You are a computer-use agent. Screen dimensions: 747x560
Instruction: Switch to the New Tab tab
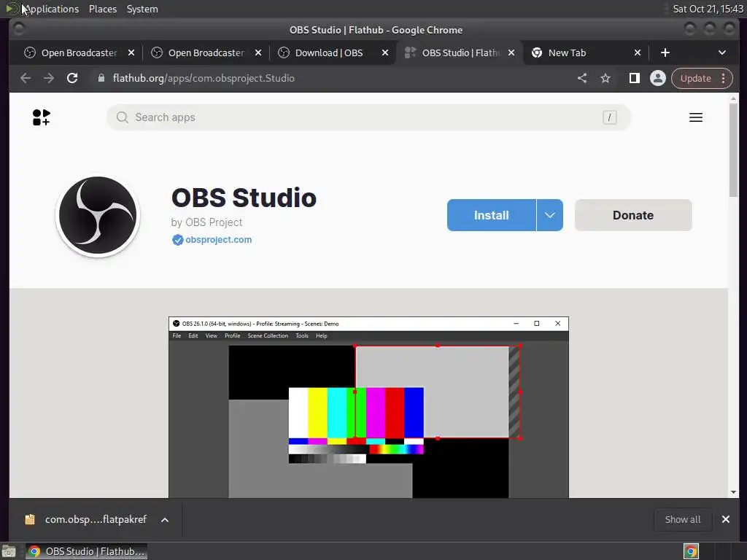567,52
